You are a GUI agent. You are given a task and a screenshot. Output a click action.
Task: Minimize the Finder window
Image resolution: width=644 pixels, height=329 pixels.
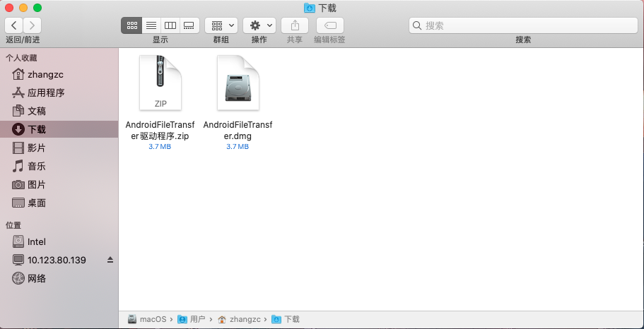click(x=23, y=8)
